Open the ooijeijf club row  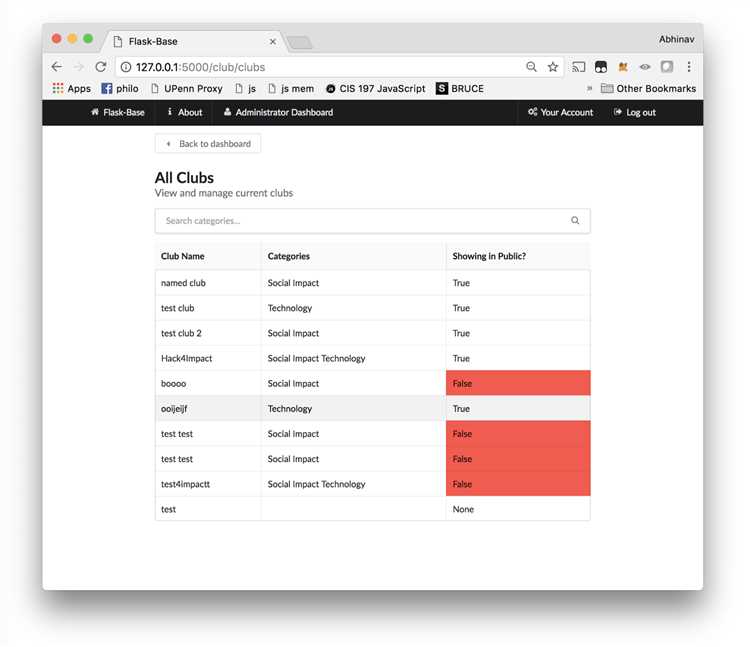(373, 408)
